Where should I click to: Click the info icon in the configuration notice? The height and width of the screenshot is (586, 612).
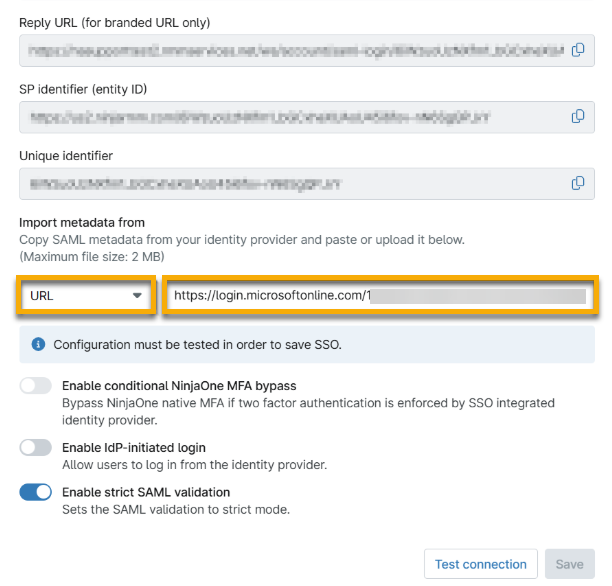pos(39,344)
